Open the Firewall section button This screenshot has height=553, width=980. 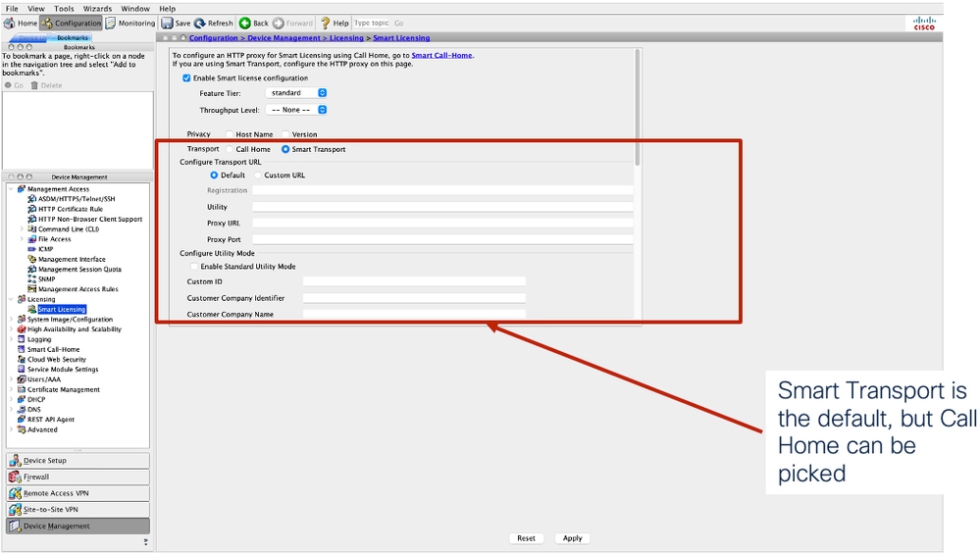point(78,477)
